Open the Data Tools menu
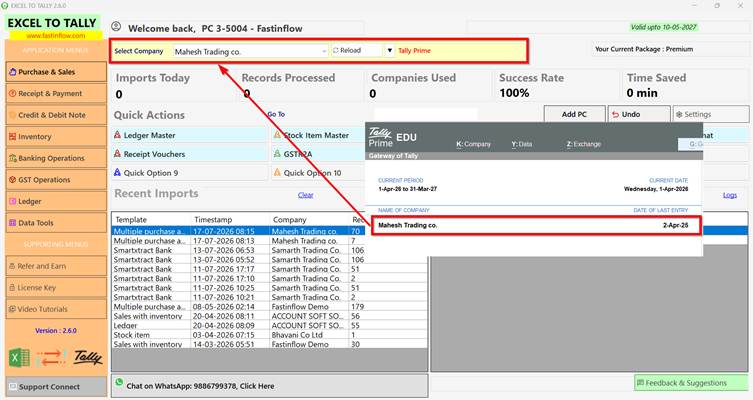The image size is (753, 400). tap(56, 223)
